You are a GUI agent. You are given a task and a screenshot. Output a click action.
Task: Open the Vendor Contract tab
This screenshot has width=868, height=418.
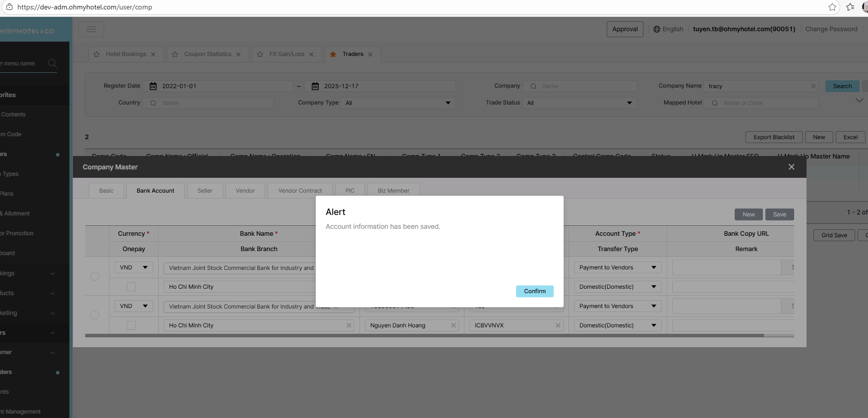pyautogui.click(x=300, y=191)
